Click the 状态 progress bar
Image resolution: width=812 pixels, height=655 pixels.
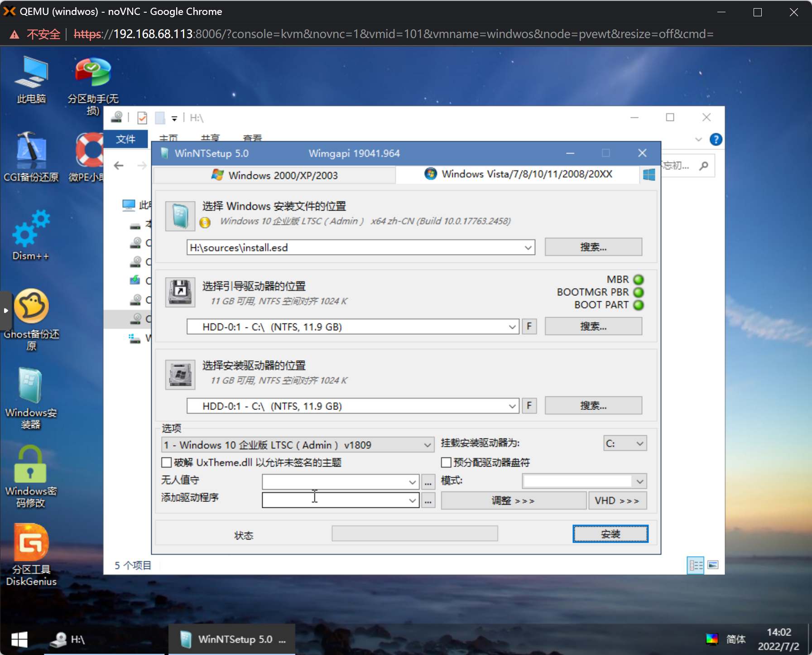pyautogui.click(x=415, y=534)
